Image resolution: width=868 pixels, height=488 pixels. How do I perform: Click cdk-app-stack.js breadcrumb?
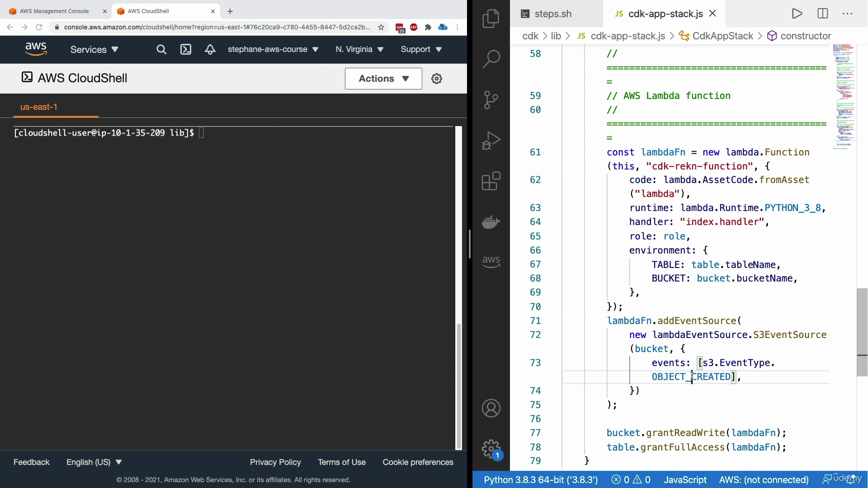(x=627, y=36)
